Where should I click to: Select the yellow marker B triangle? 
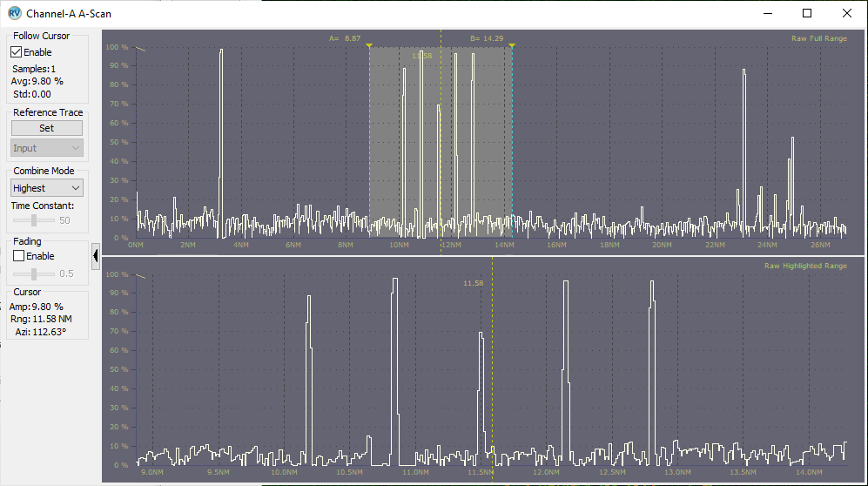click(x=512, y=45)
